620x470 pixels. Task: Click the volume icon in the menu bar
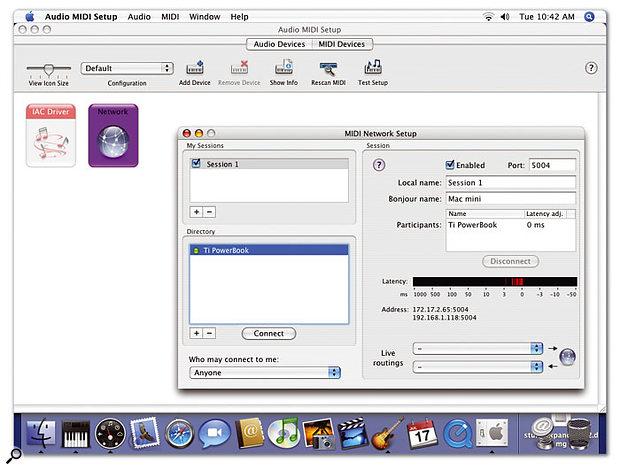coord(505,17)
